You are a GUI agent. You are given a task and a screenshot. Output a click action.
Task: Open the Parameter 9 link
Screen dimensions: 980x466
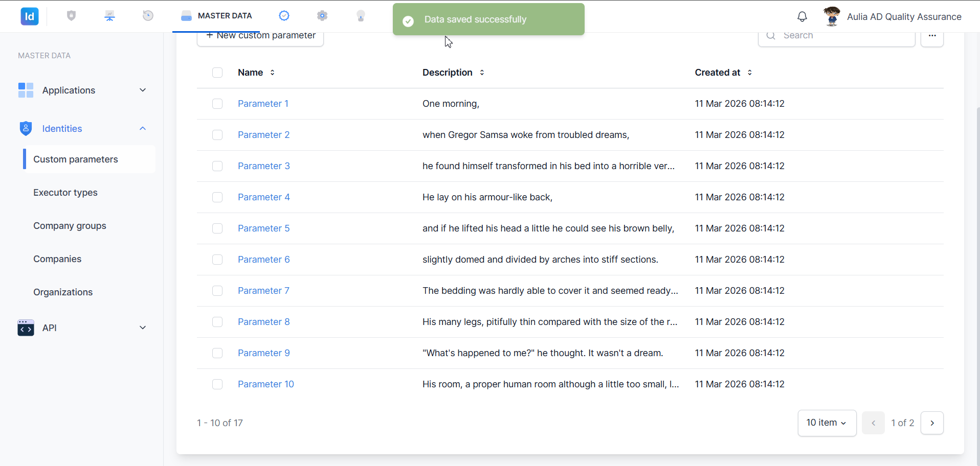coord(263,353)
